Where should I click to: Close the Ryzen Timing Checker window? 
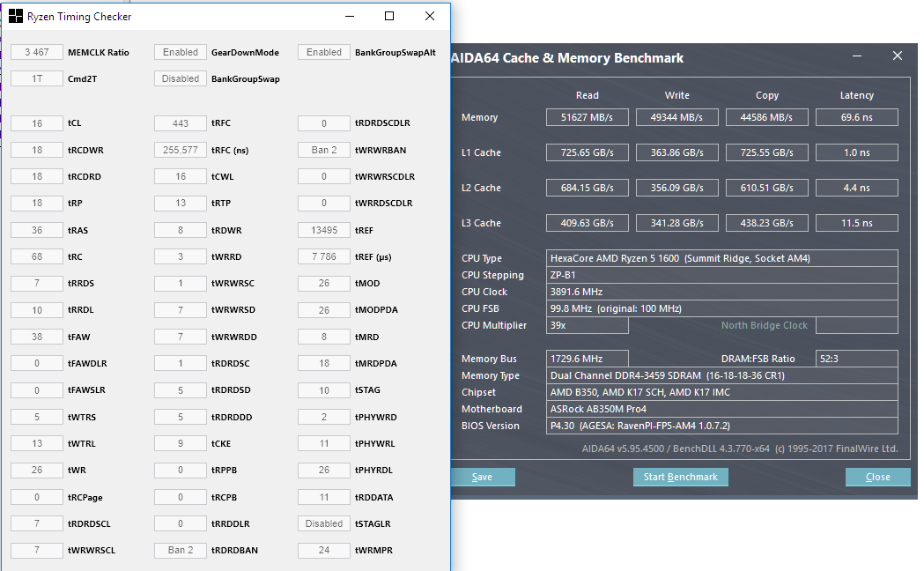[429, 17]
